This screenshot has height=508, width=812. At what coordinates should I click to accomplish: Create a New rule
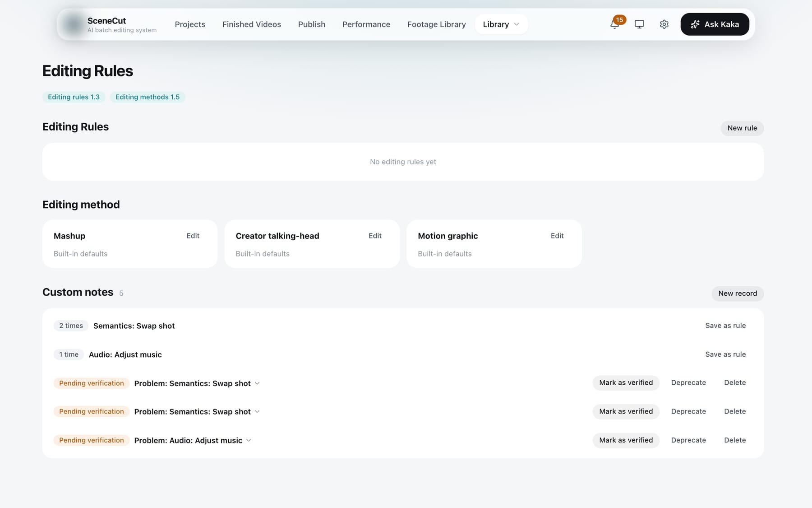[x=742, y=128]
